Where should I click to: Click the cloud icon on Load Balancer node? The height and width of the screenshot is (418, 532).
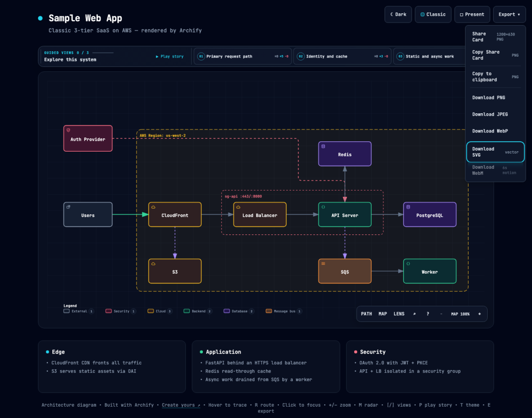coord(238,207)
